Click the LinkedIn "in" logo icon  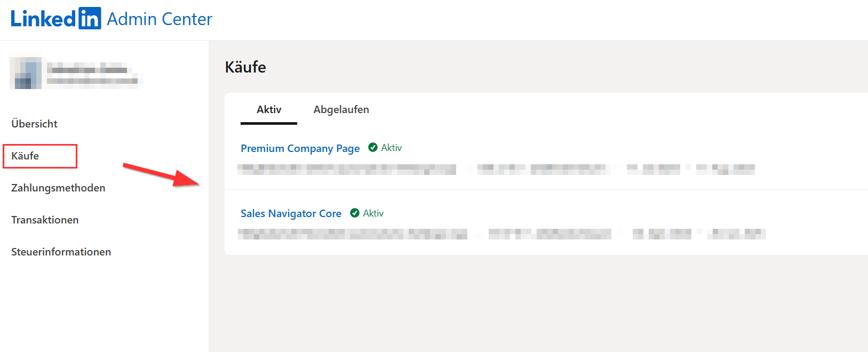90,19
